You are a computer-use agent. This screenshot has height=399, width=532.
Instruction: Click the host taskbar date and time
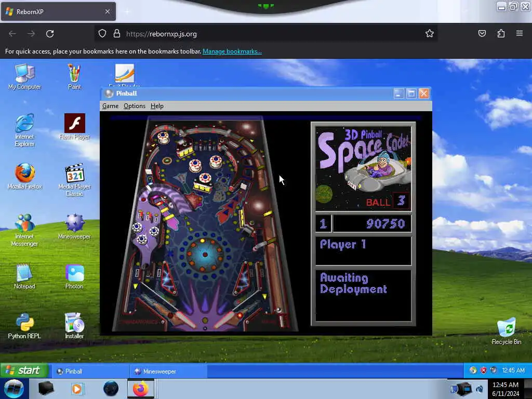506,389
